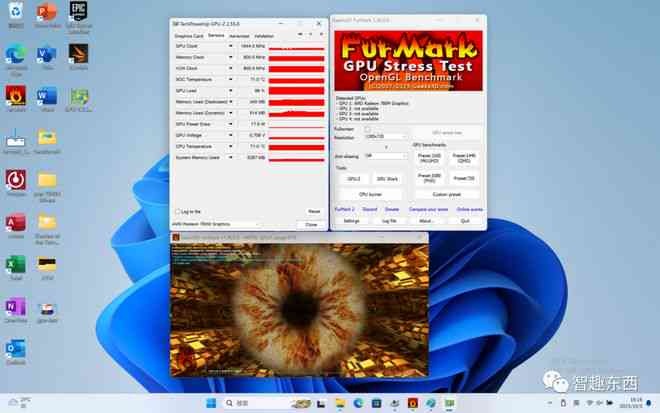The image size is (660, 413).
Task: Open the Memory Clock sensor dropdown
Action: coord(230,57)
